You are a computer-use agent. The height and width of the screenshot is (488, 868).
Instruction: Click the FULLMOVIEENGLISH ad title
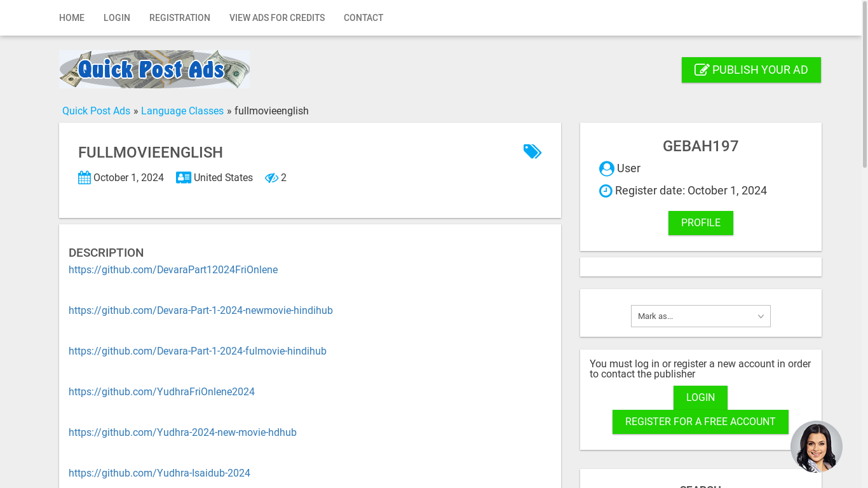[x=151, y=152]
